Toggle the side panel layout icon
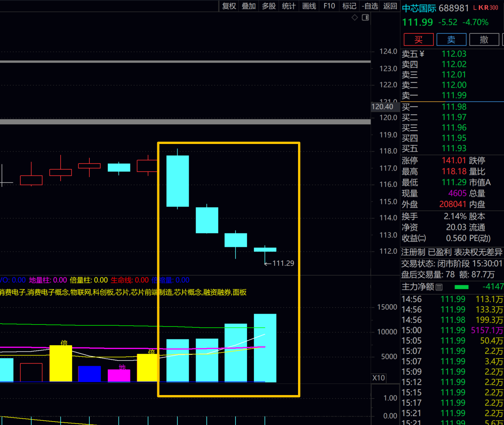 [366, 18]
